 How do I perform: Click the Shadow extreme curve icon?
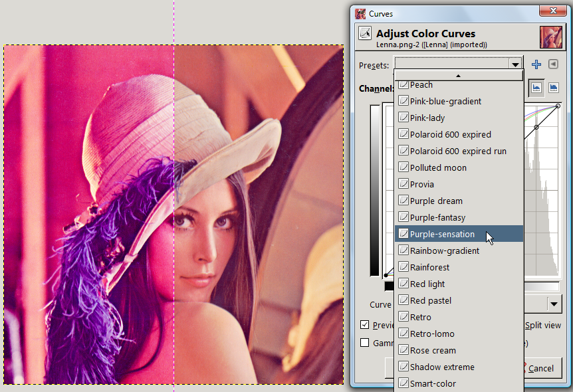tap(403, 367)
